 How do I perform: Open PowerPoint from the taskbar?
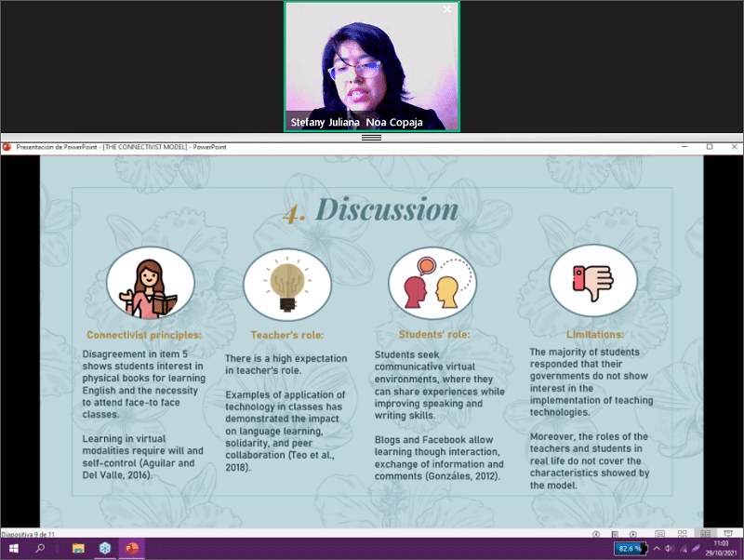point(130,549)
